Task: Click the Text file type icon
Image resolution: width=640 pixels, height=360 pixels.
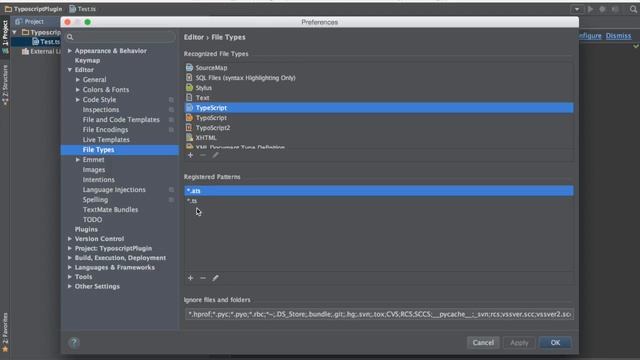Action: pos(189,98)
